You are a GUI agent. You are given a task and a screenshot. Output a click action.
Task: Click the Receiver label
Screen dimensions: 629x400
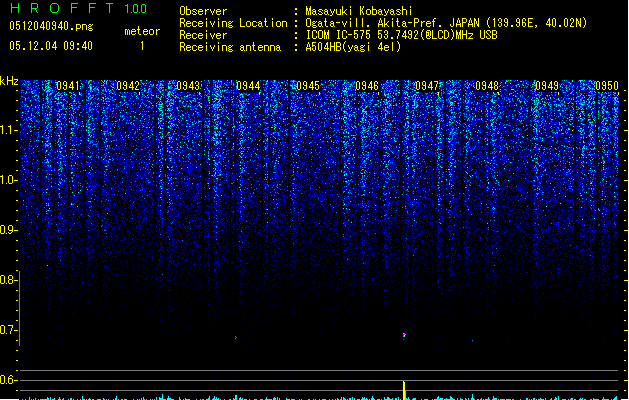click(x=203, y=35)
